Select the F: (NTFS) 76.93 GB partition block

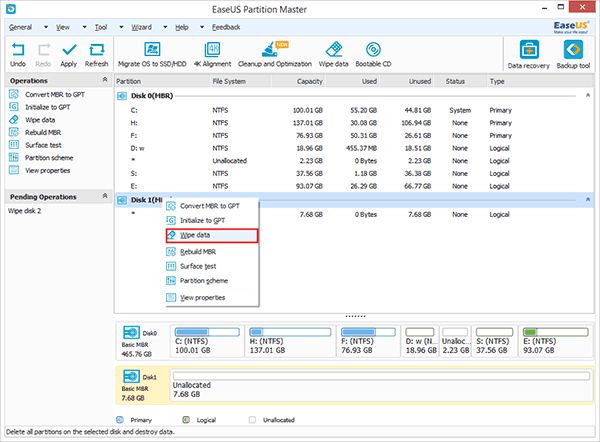tap(368, 341)
